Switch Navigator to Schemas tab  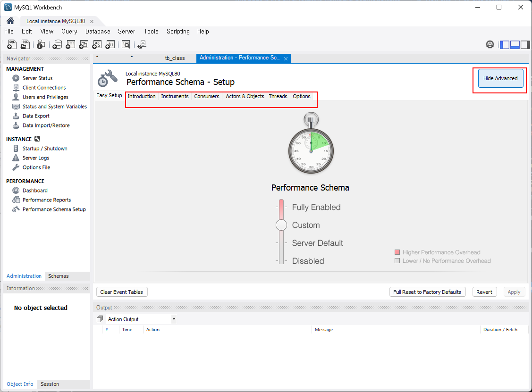point(59,276)
